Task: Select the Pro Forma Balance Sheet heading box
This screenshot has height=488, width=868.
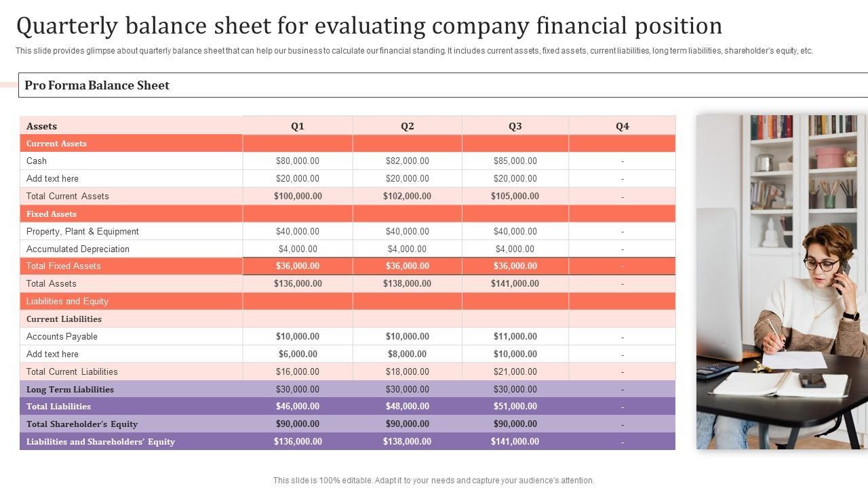Action: point(97,85)
